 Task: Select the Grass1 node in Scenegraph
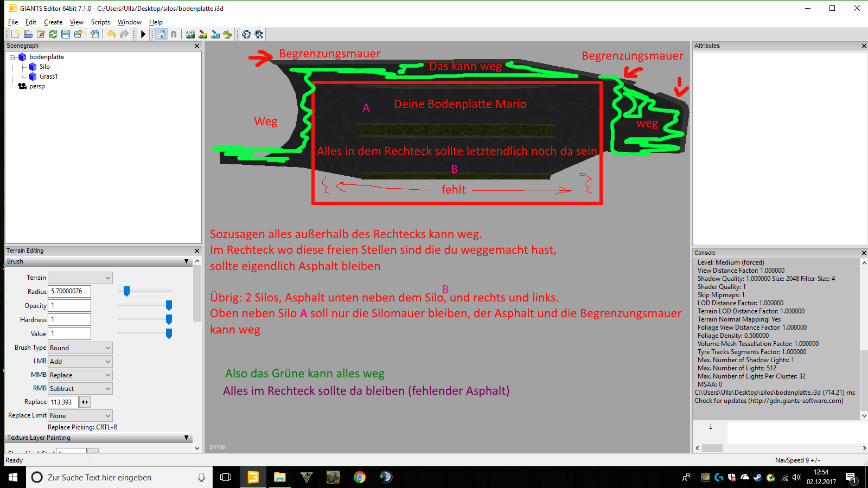click(48, 76)
